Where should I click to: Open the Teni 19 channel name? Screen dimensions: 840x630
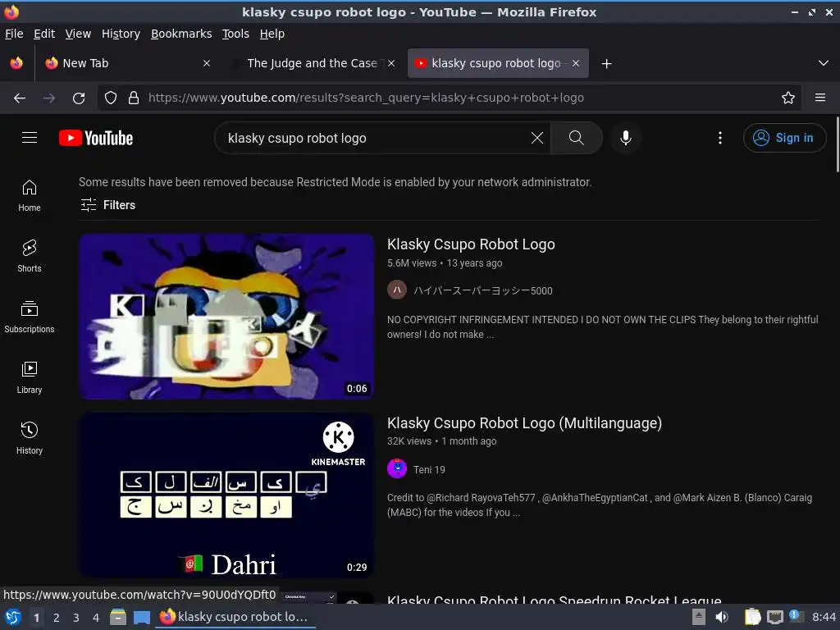tap(429, 470)
